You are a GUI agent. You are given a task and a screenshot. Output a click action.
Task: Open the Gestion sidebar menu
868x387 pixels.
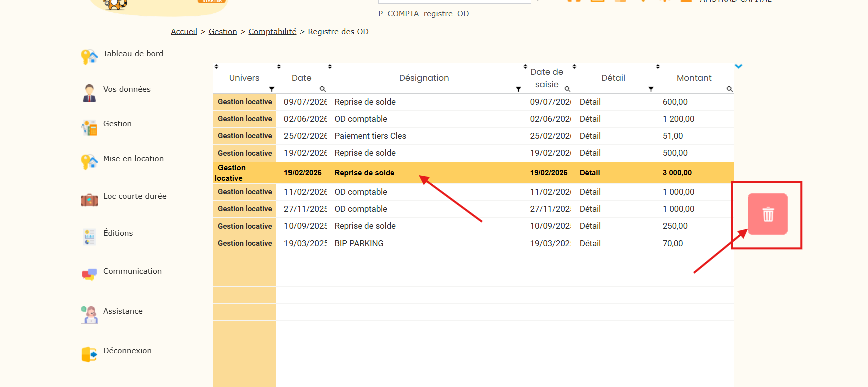117,124
